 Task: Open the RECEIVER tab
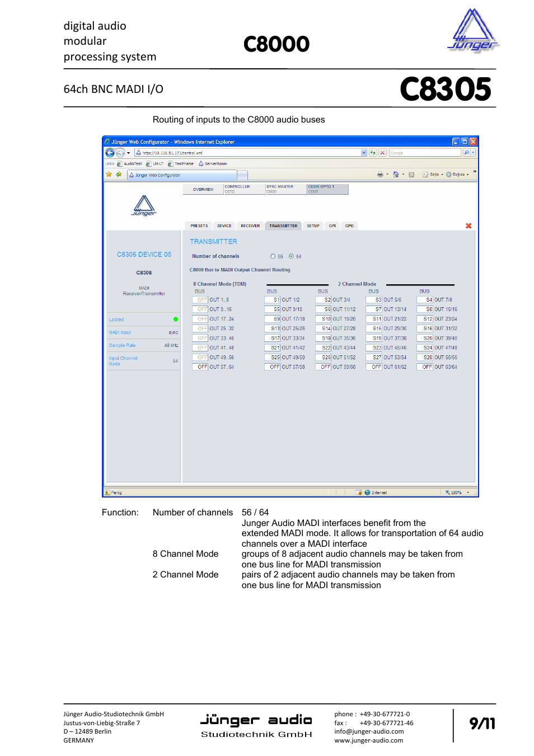250,226
